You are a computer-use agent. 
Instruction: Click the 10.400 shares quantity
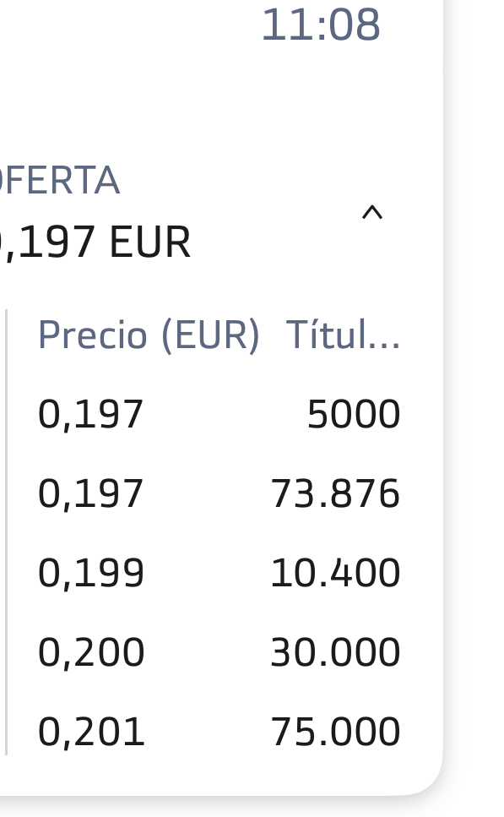pos(335,573)
